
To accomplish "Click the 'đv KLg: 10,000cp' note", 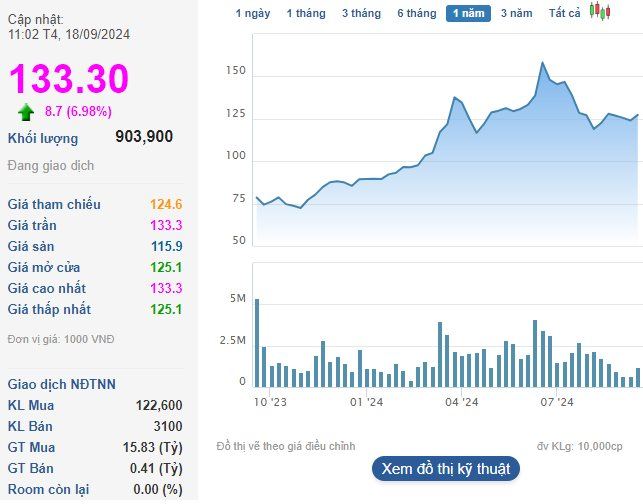I will [x=579, y=446].
